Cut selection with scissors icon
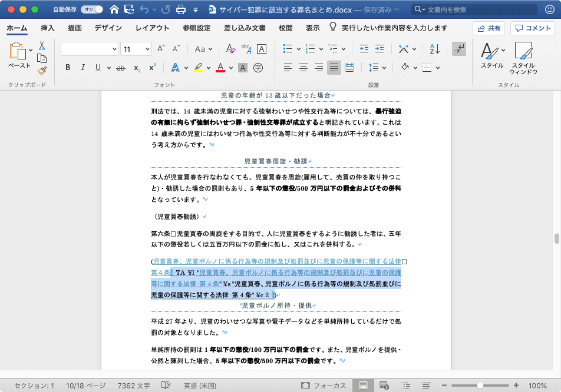The image size is (561, 392). pyautogui.click(x=42, y=46)
